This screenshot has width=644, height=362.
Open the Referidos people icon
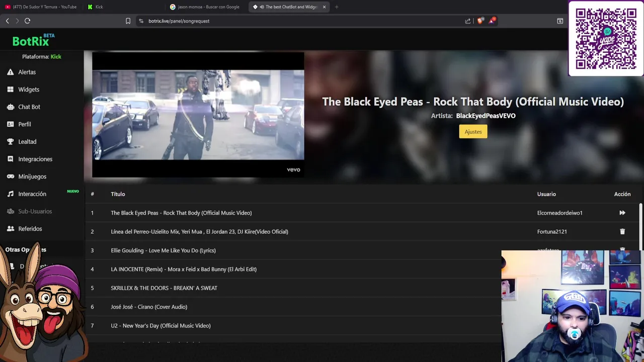[x=10, y=229]
